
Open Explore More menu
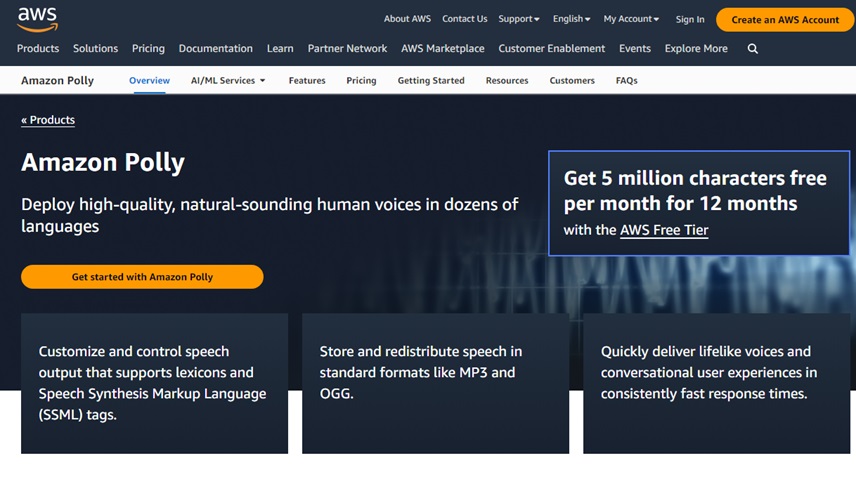tap(696, 49)
